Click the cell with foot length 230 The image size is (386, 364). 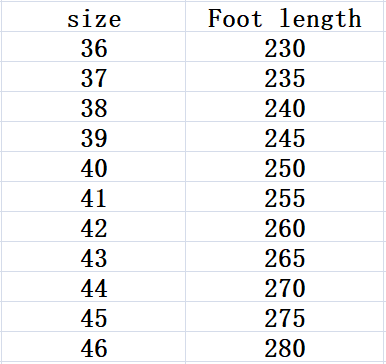click(x=285, y=47)
